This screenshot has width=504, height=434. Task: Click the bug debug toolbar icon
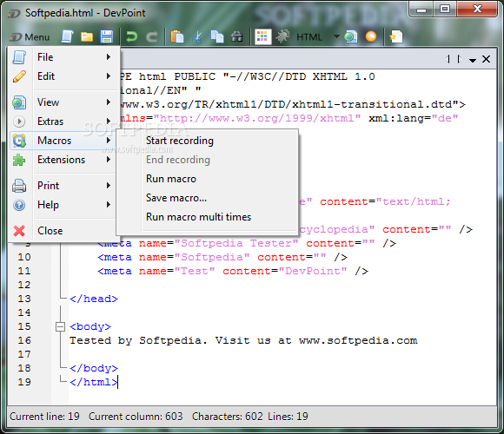tap(283, 36)
